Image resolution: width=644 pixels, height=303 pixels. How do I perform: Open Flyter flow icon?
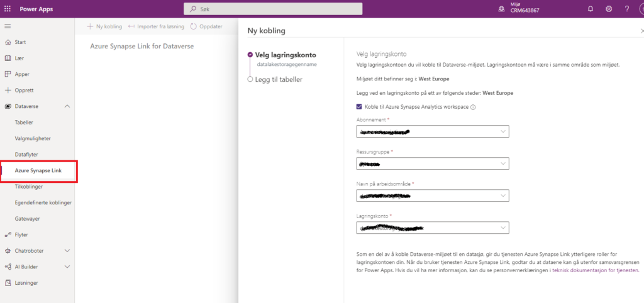8,235
